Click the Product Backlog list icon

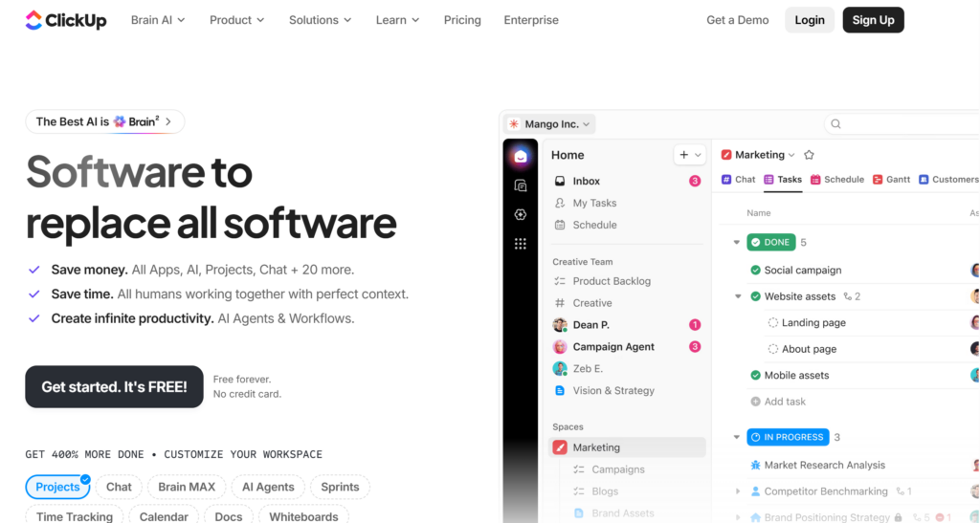tap(560, 281)
